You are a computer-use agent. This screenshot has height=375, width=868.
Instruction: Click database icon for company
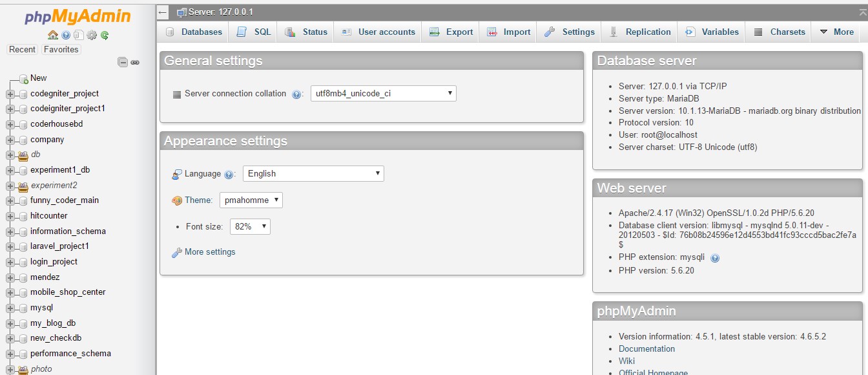23,140
